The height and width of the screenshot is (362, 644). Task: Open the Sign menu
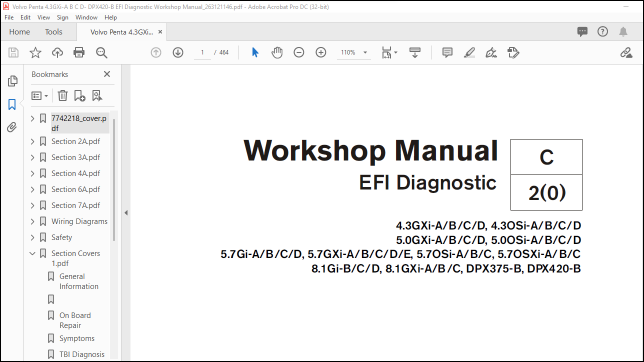pos(62,17)
